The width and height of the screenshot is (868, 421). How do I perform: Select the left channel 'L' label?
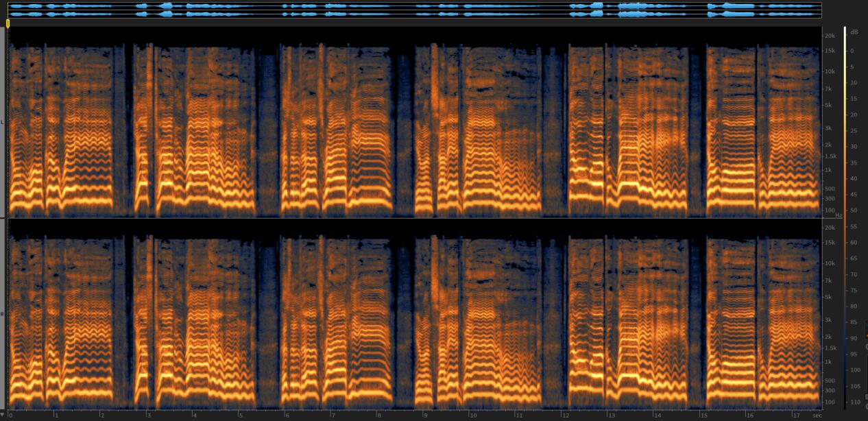[x=3, y=122]
